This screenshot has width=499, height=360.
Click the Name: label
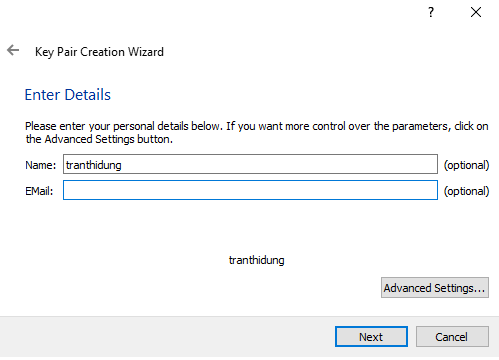tap(41, 165)
